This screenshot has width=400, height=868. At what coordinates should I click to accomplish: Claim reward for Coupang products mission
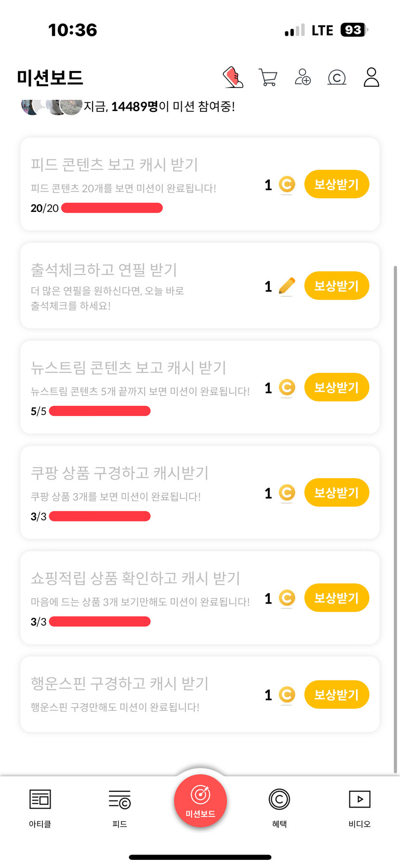click(x=336, y=493)
